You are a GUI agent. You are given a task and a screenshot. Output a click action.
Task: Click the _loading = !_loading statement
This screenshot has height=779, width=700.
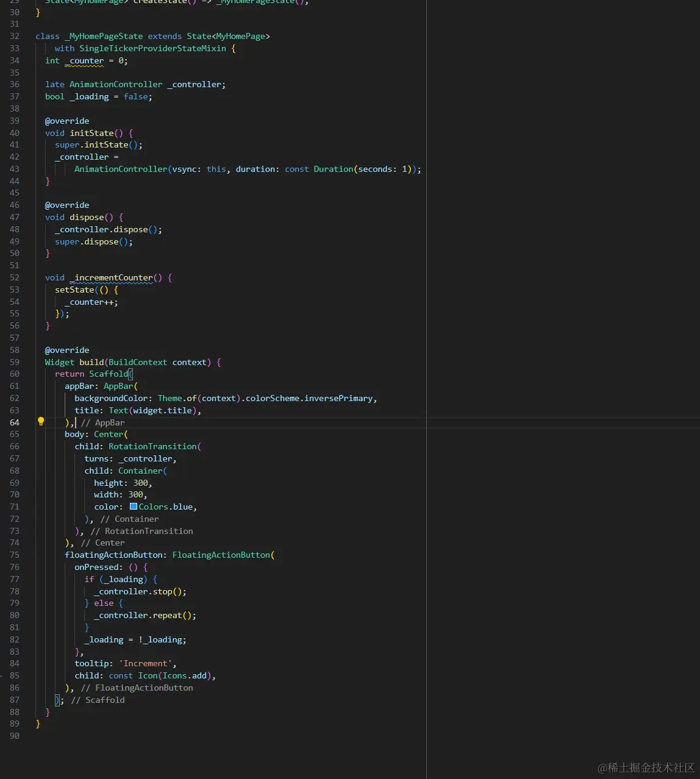tap(135, 639)
